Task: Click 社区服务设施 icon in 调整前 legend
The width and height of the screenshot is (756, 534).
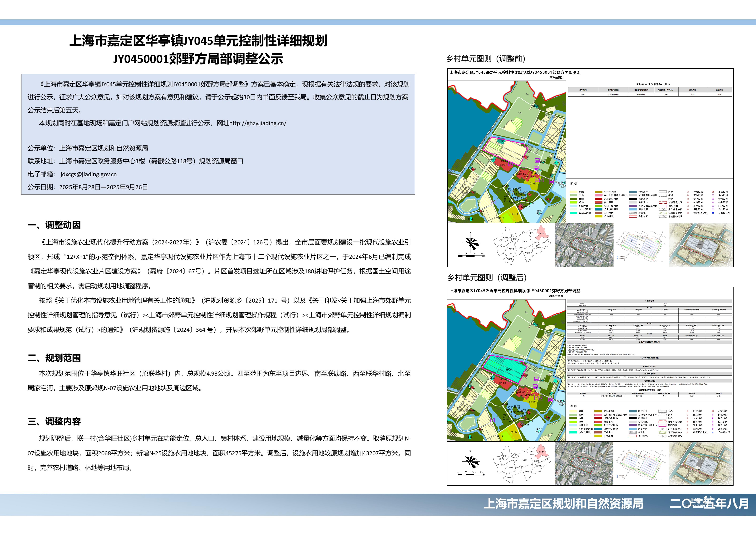Action: tap(688, 213)
